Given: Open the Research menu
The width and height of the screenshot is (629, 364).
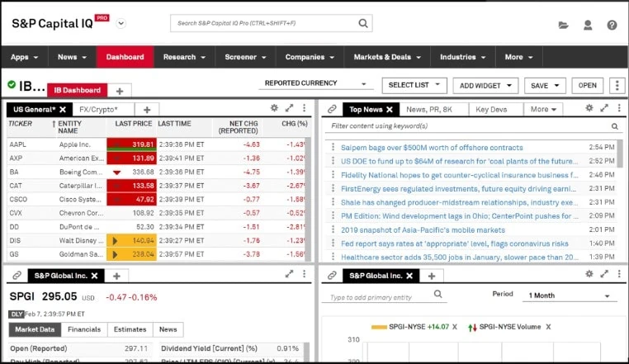Looking at the screenshot, I should (185, 57).
